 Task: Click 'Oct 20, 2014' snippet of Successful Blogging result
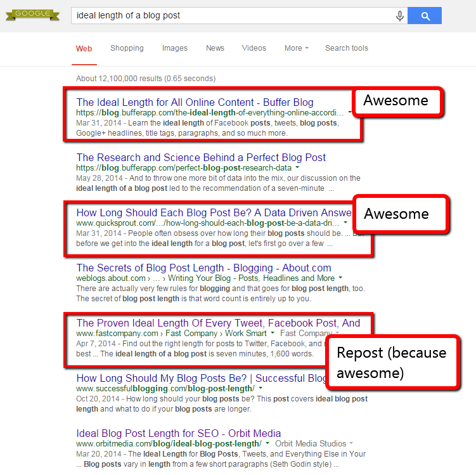click(x=222, y=403)
